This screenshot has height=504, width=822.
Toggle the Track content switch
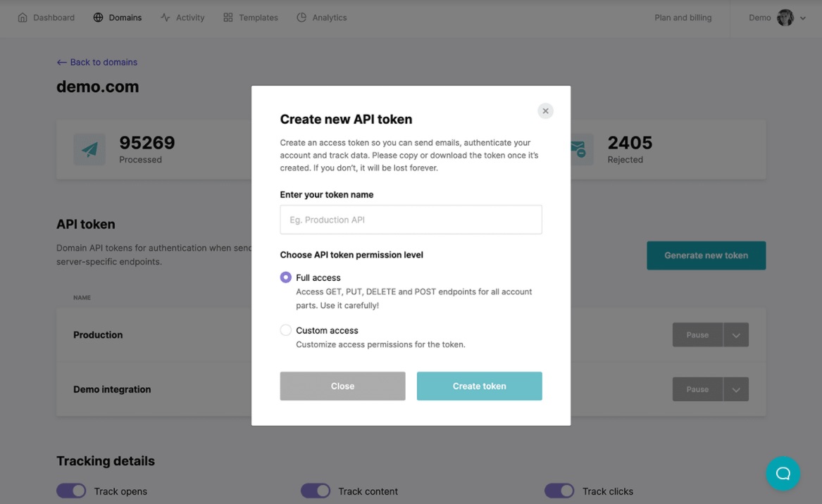(315, 491)
